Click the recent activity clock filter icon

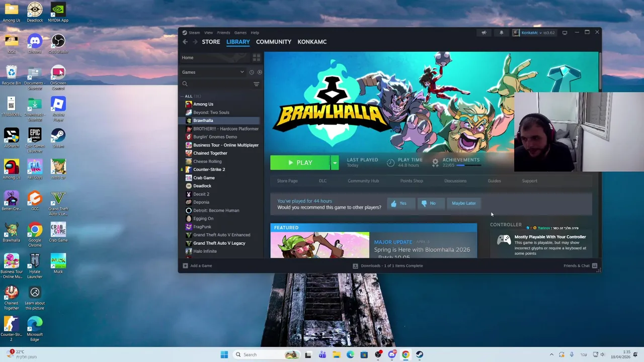[x=252, y=72]
